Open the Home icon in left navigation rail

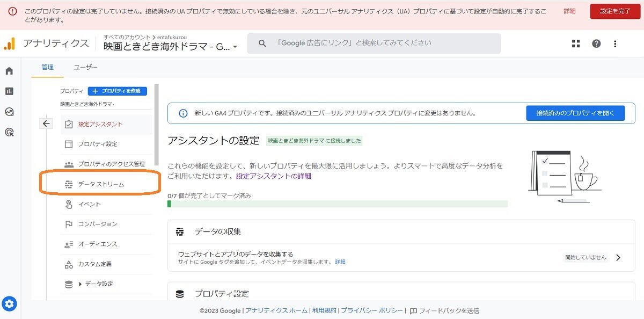coord(9,70)
